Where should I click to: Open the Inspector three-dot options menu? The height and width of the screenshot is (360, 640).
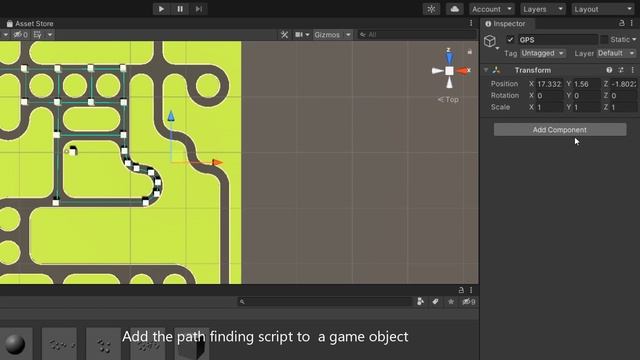point(631,23)
